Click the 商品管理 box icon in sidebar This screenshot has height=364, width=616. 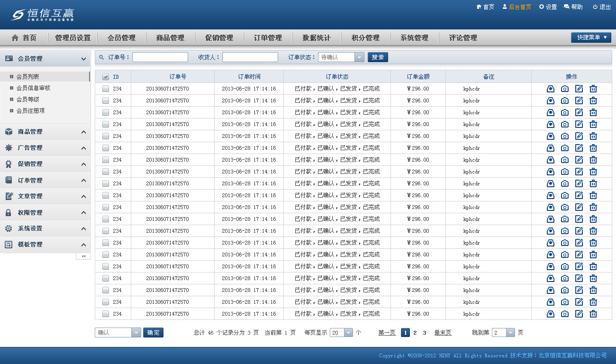pos(9,132)
